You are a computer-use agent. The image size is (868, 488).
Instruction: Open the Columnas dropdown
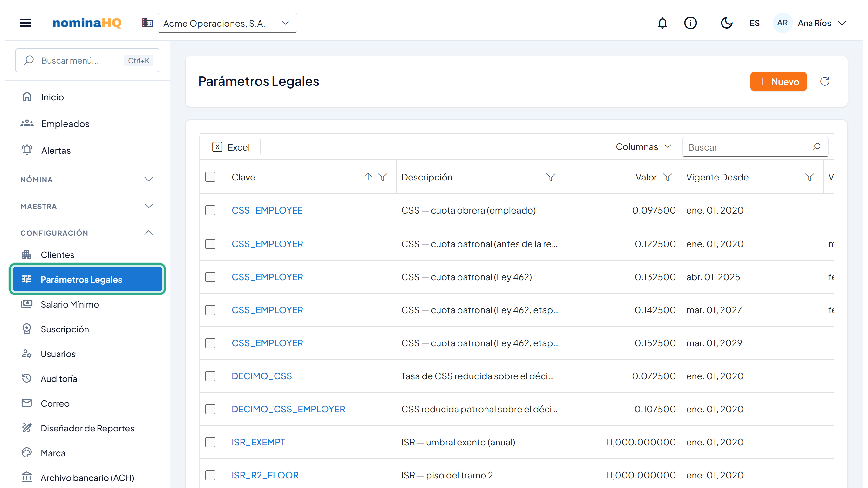[643, 146]
